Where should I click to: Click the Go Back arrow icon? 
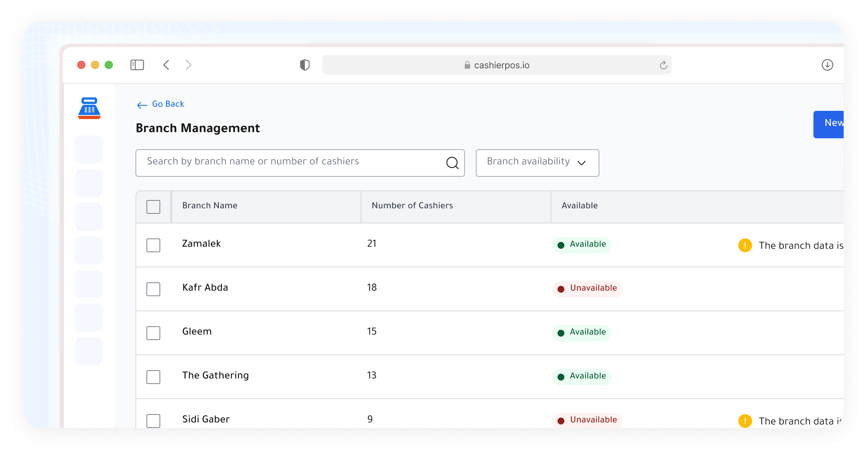click(x=142, y=105)
